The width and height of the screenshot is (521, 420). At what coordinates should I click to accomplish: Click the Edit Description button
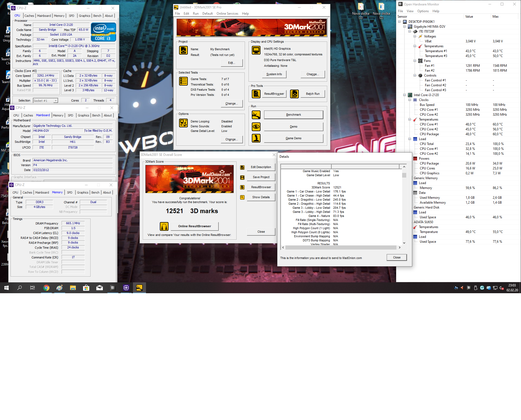tap(261, 167)
